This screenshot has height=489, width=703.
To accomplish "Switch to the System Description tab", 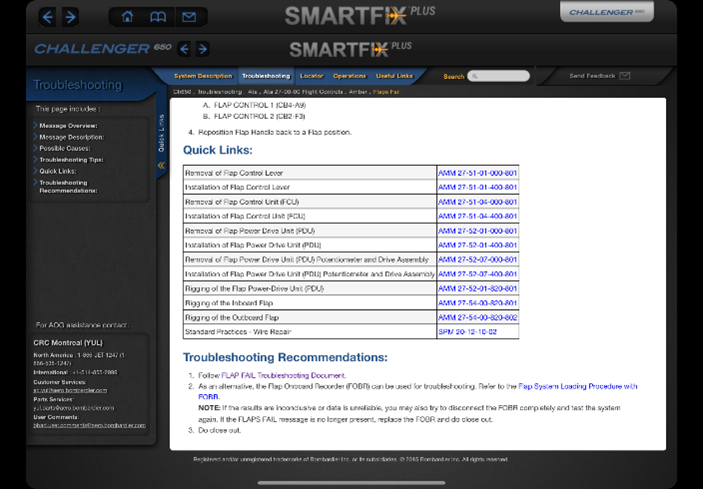I will click(203, 76).
